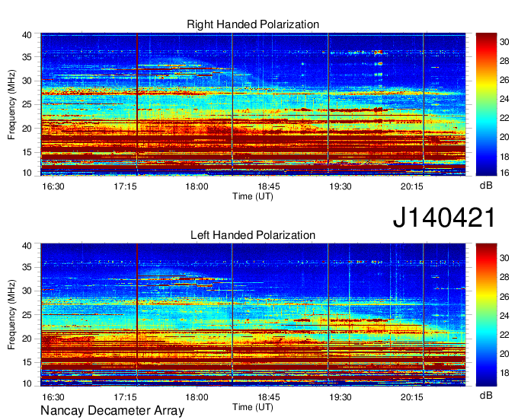Click the 20 dB tick on the Right Handed color bar
518x420 pixels.
pos(504,137)
